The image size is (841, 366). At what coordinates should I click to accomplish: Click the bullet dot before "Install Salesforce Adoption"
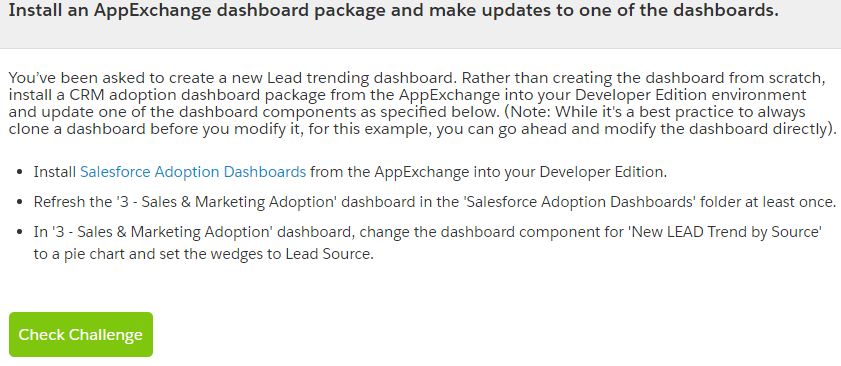[20, 172]
